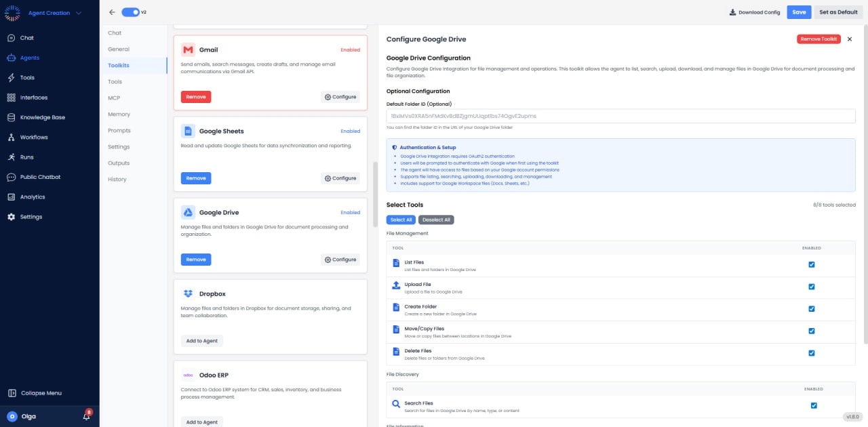Click the Upload File tool icon
Image resolution: width=868 pixels, height=427 pixels.
pos(396,285)
